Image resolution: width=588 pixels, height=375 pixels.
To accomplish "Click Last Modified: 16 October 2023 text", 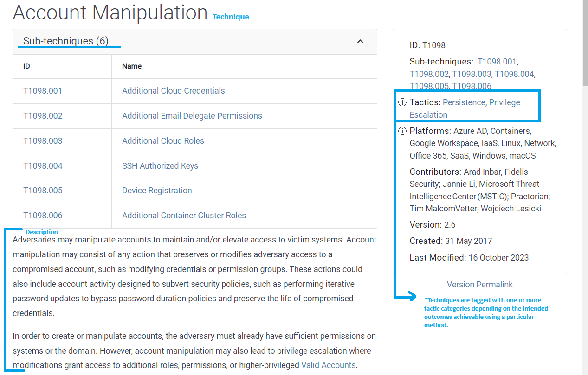I will pos(469,258).
